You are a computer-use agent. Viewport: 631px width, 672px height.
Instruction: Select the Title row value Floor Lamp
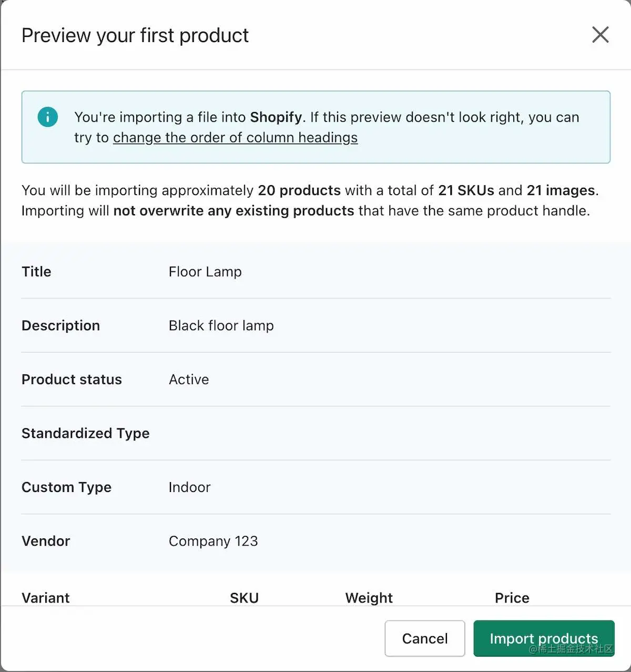[205, 272]
